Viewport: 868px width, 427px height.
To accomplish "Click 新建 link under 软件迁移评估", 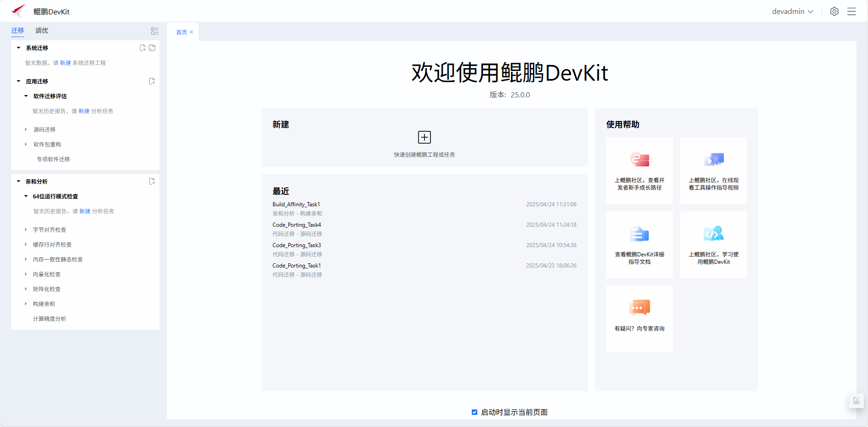I will (84, 111).
